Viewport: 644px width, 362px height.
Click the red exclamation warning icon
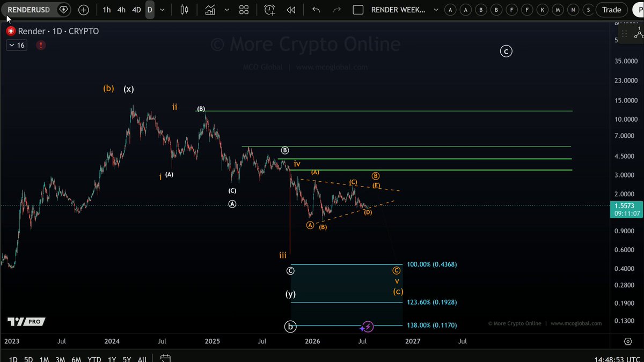(41, 46)
